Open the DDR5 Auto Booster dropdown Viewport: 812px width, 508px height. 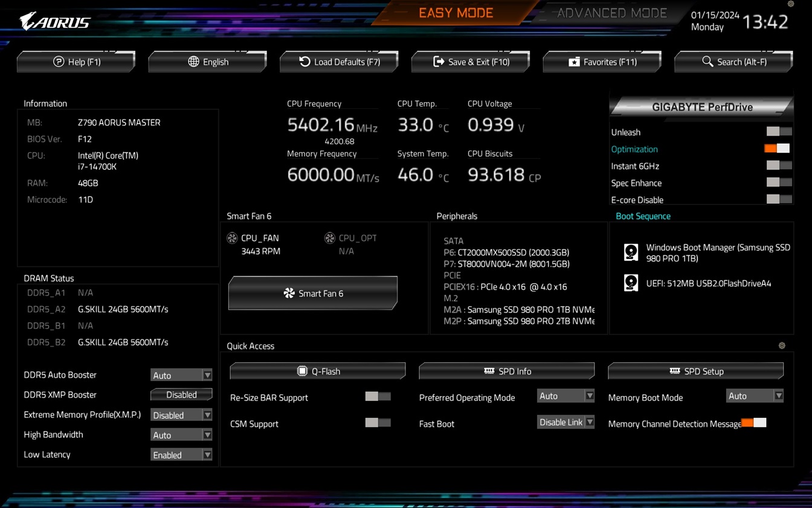tap(181, 375)
